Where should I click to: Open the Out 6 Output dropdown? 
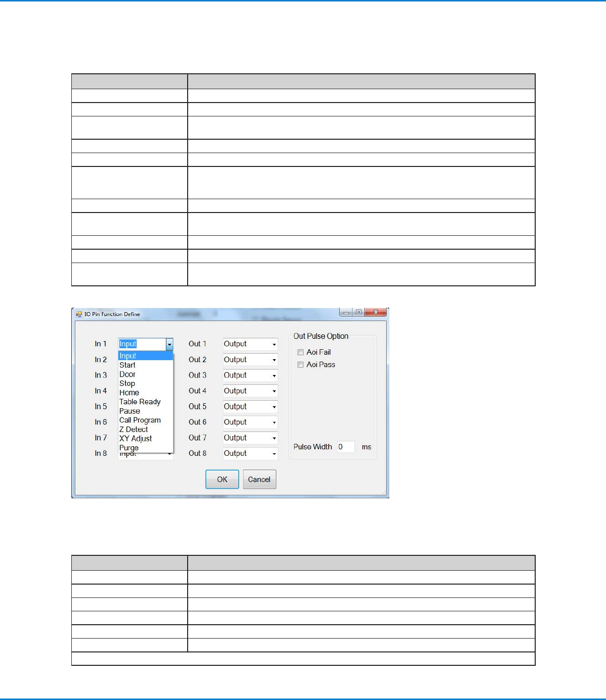[x=250, y=422]
